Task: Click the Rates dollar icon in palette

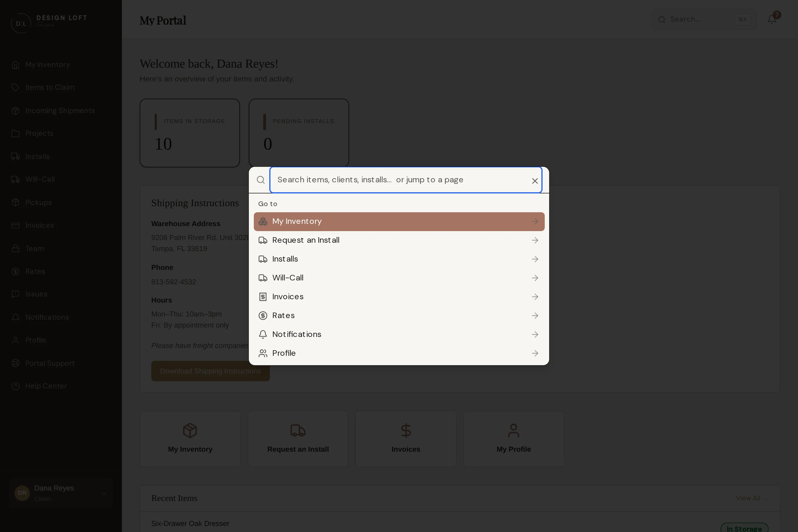Action: 263,316
